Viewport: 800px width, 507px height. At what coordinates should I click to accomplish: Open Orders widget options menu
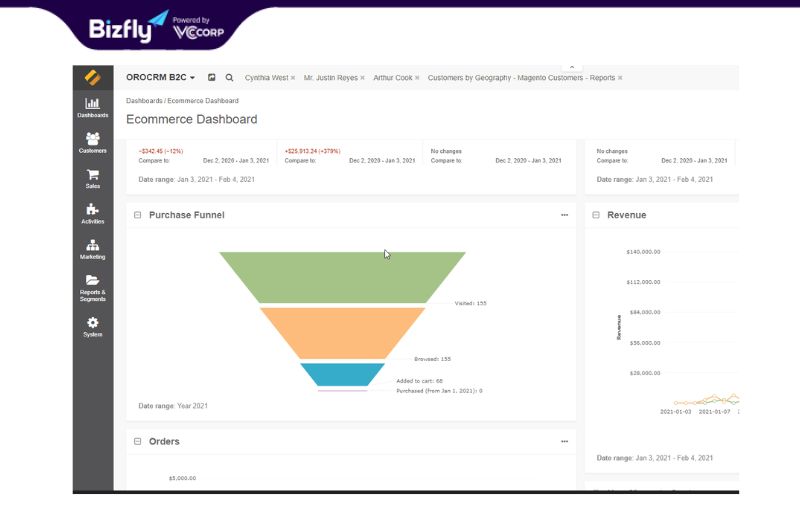point(564,441)
